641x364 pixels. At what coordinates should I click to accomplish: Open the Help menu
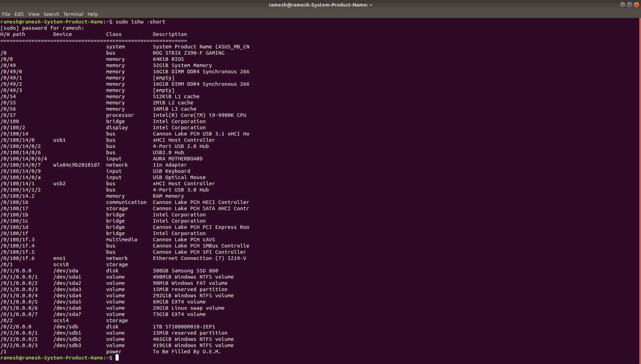93,14
